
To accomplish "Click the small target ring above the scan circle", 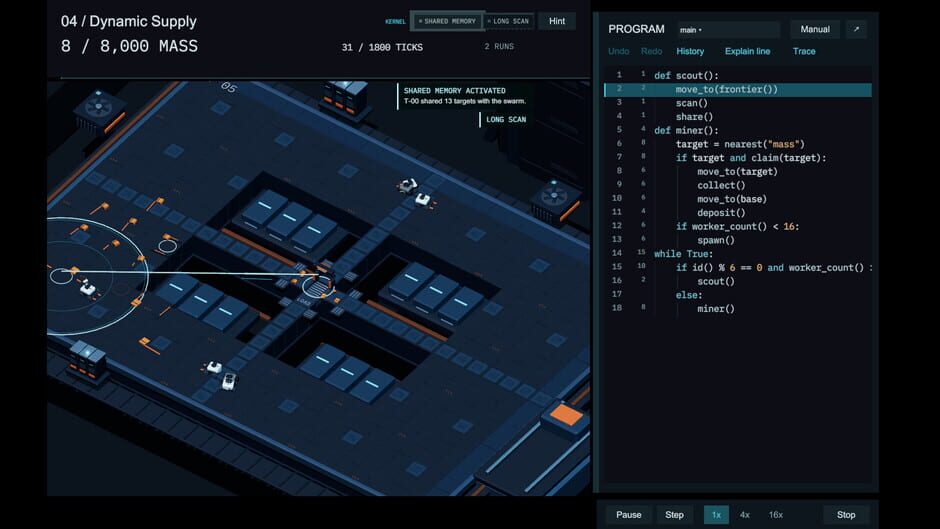I will (x=167, y=245).
